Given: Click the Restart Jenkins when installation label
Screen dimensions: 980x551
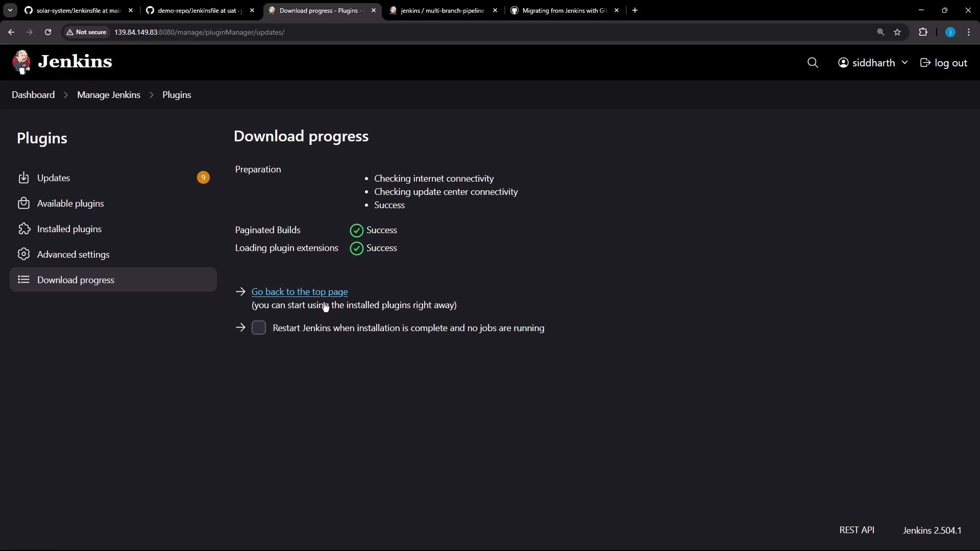Looking at the screenshot, I should tap(408, 328).
